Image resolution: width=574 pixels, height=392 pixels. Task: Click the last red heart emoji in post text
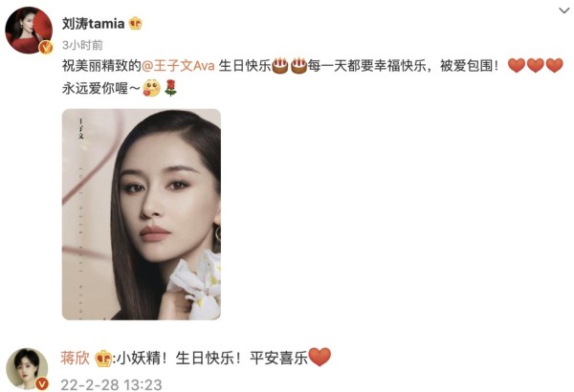(x=554, y=66)
